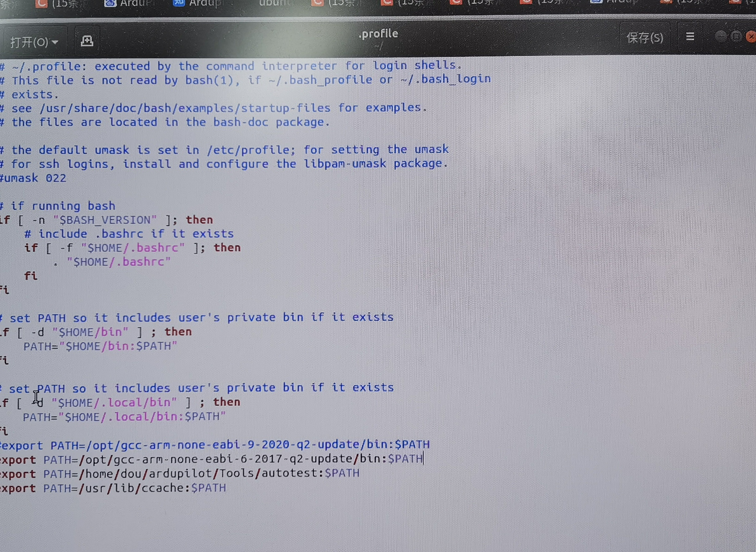756x552 pixels.
Task: Click leftmost red C tab icon
Action: pyautogui.click(x=41, y=3)
